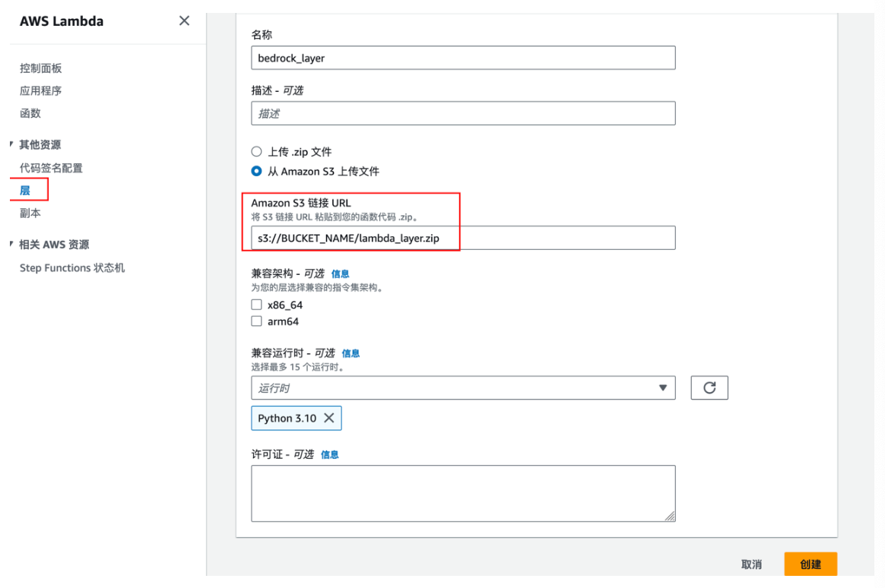Open 代码签名配置 in the sidebar
885x588 pixels.
pyautogui.click(x=51, y=168)
